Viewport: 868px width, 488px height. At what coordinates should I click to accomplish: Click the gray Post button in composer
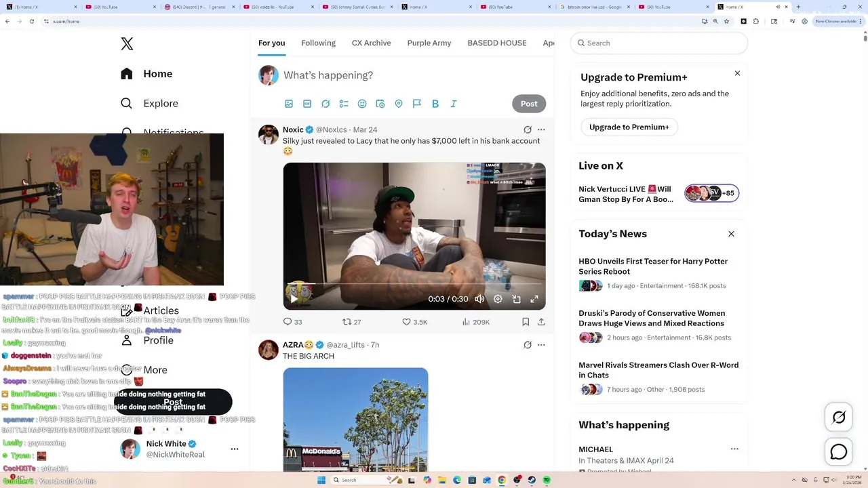[529, 104]
